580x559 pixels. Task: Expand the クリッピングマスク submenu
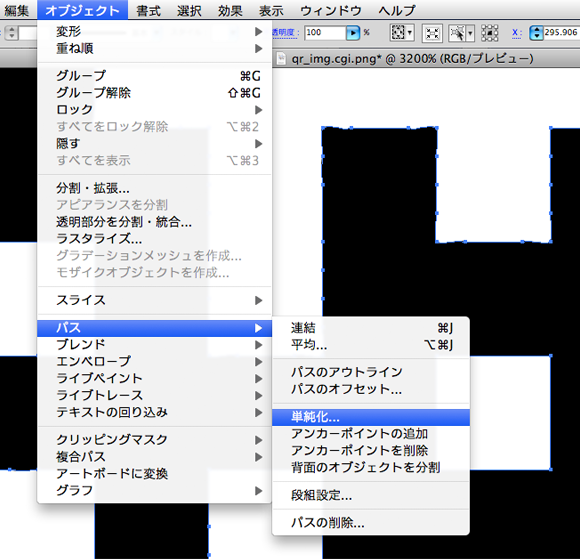pyautogui.click(x=155, y=440)
